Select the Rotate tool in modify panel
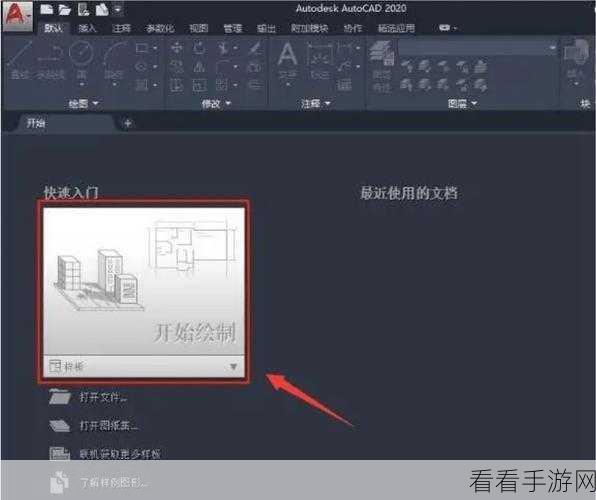 tap(199, 48)
